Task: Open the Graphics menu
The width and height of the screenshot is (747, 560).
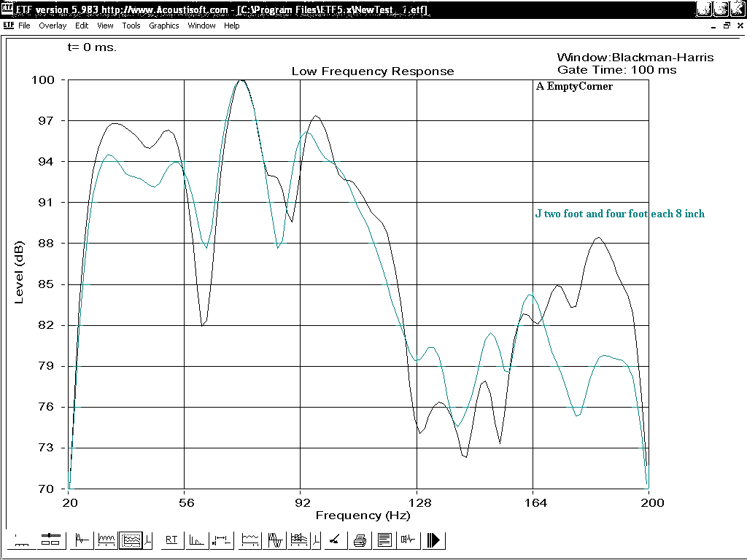Action: click(x=163, y=26)
